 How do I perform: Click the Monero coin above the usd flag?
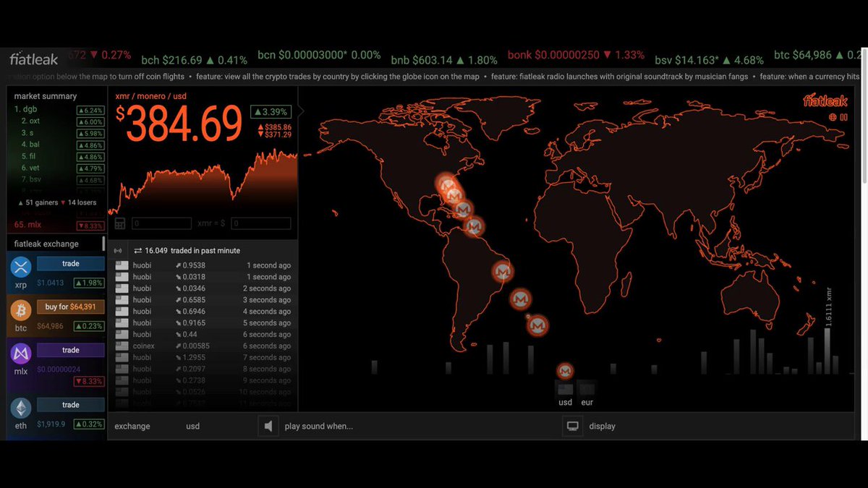pos(565,371)
